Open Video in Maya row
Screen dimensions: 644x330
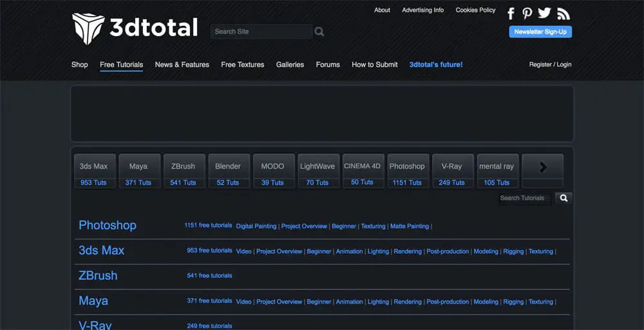[244, 302]
